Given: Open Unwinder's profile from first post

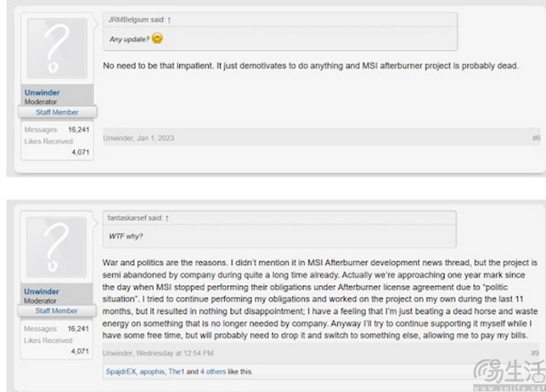Looking at the screenshot, I should click(x=41, y=93).
